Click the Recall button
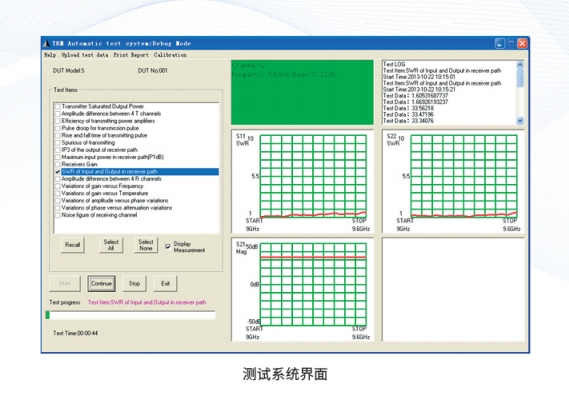Screen dimensions: 569x399 coord(73,245)
